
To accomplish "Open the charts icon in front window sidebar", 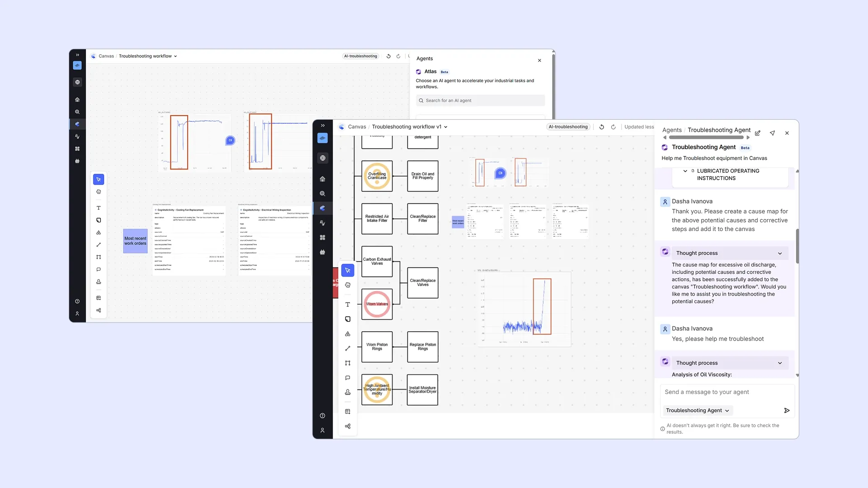I will pos(322,223).
